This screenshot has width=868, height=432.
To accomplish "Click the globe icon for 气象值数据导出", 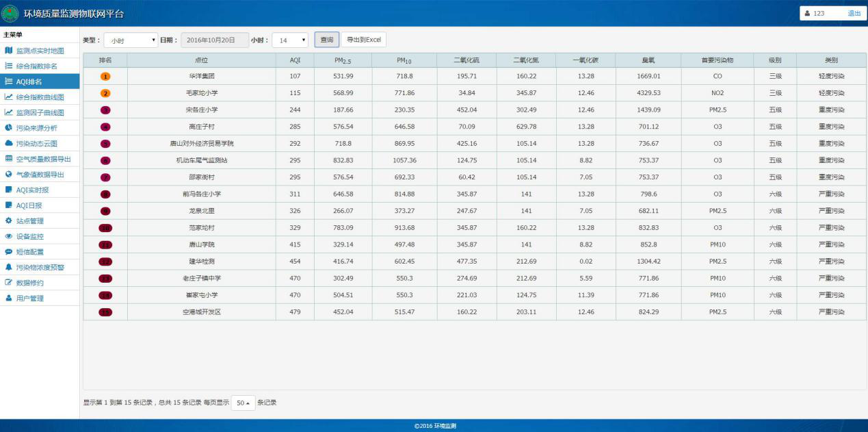I will 9,175.
